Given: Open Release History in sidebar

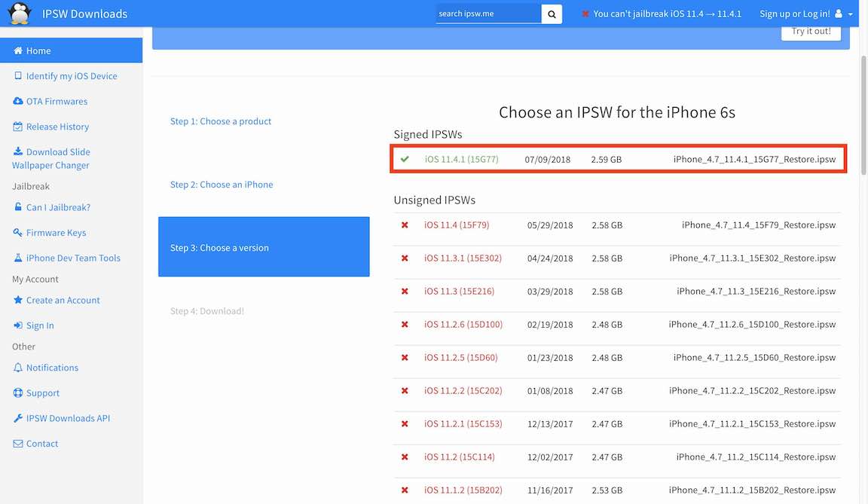Looking at the screenshot, I should point(57,127).
